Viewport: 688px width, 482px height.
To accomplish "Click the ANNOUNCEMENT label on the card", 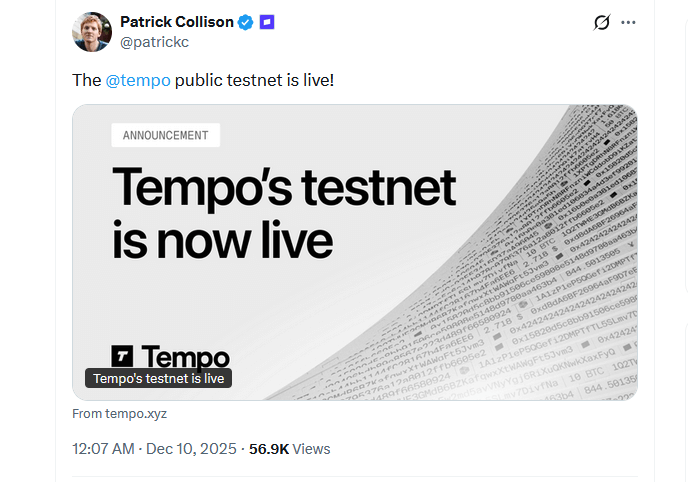I will [165, 136].
